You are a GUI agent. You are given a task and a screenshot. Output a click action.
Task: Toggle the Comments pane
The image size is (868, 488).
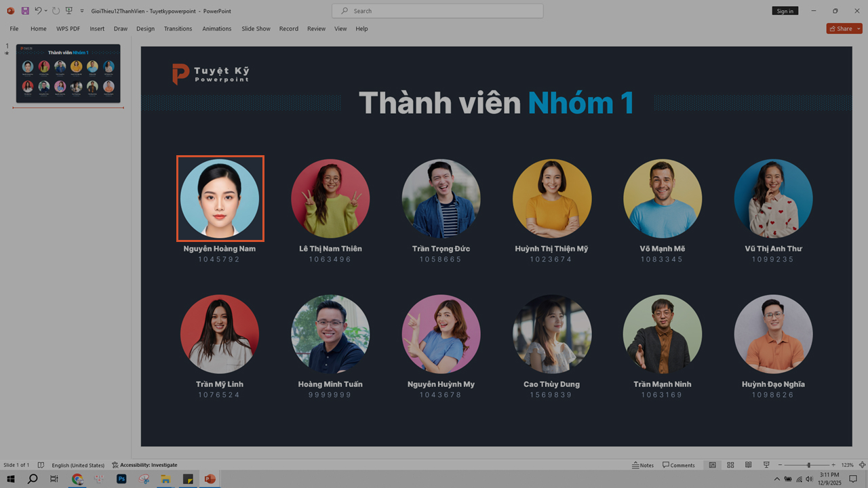(678, 465)
